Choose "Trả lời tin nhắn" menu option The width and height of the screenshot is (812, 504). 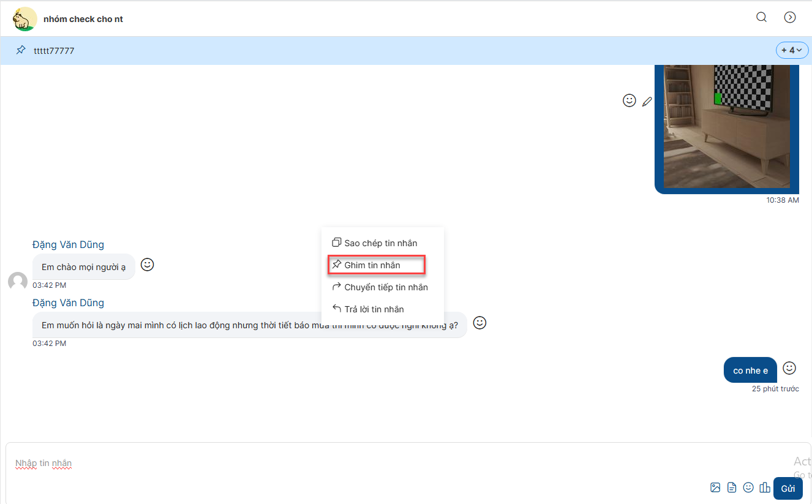(x=374, y=309)
